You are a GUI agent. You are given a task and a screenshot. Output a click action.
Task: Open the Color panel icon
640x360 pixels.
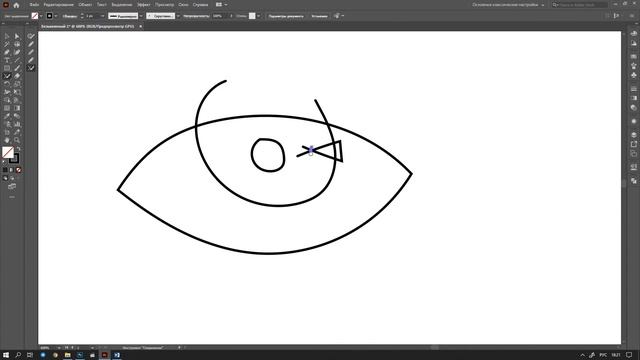[x=633, y=33]
